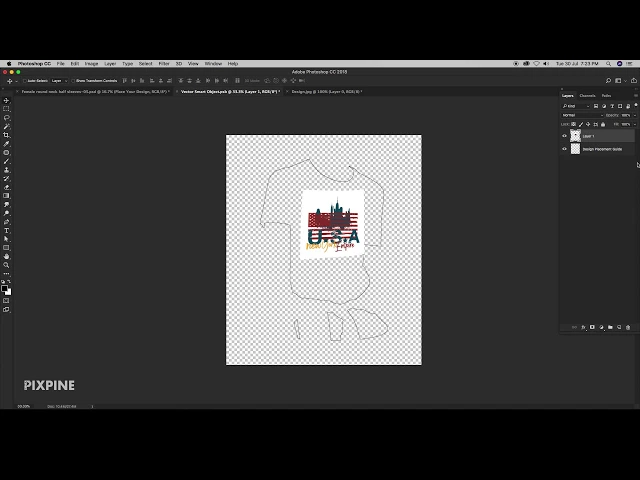
Task: Open the Edit Toolbar three-dots button
Action: coord(6,274)
